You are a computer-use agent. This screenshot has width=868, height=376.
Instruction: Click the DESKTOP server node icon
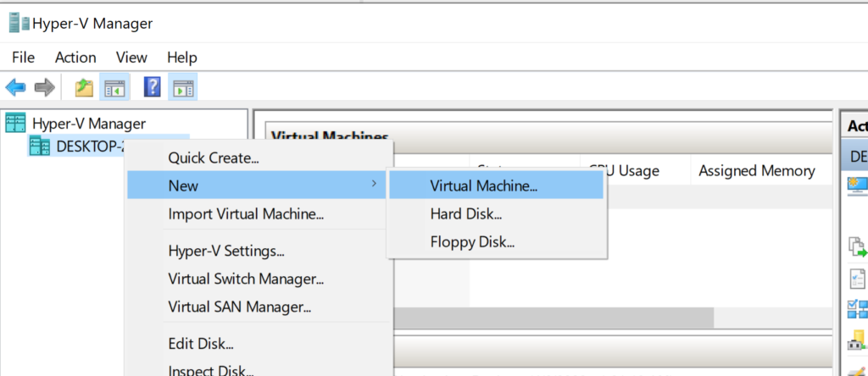tap(40, 146)
